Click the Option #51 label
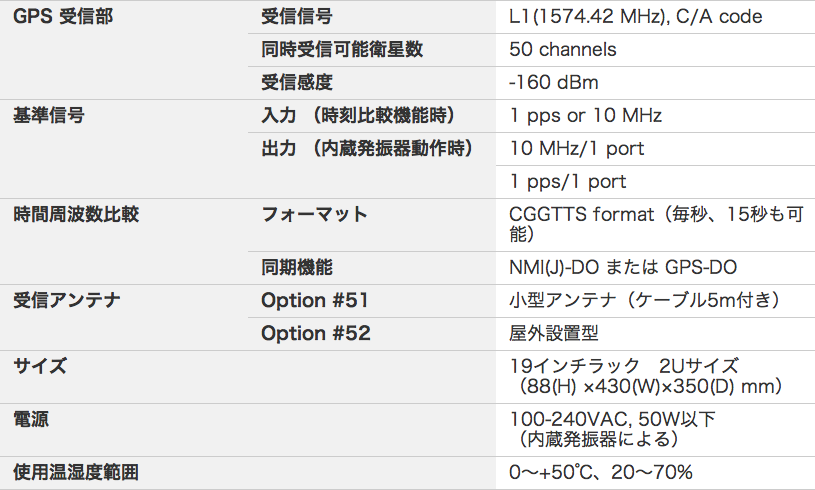The image size is (815, 490). (316, 300)
